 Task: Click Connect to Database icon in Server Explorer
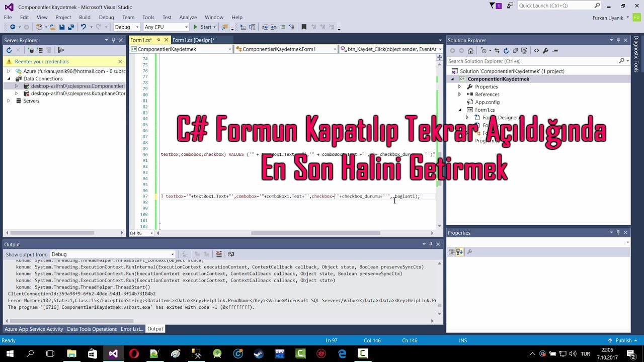(31, 50)
